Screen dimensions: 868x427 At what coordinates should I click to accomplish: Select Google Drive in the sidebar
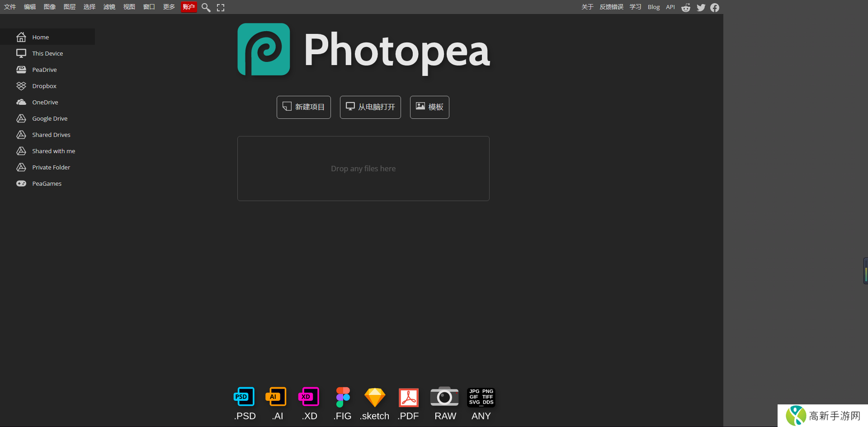pyautogui.click(x=50, y=118)
